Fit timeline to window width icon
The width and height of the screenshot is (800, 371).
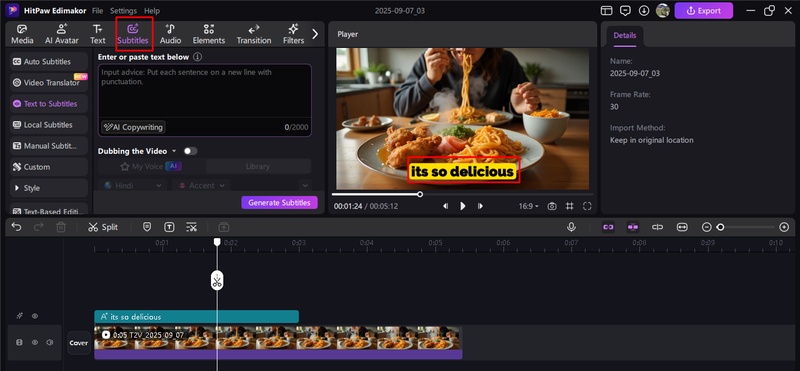coord(682,227)
